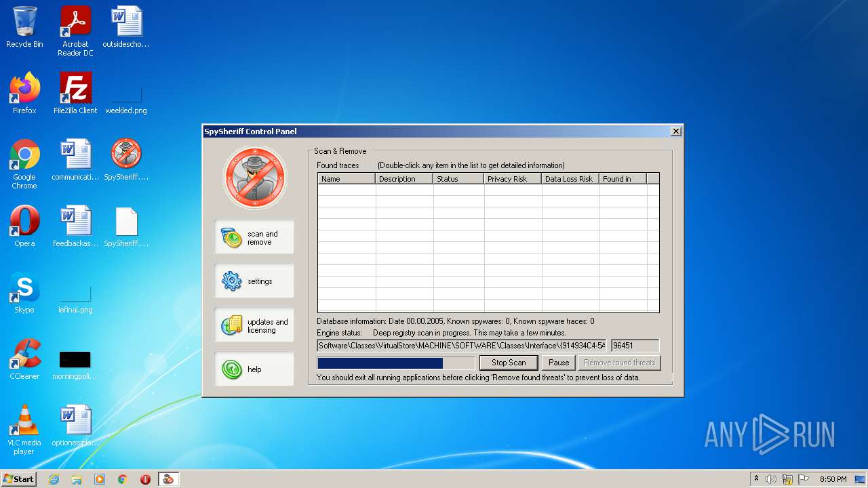Image resolution: width=868 pixels, height=488 pixels.
Task: Switch to scan and remove section
Action: point(254,237)
